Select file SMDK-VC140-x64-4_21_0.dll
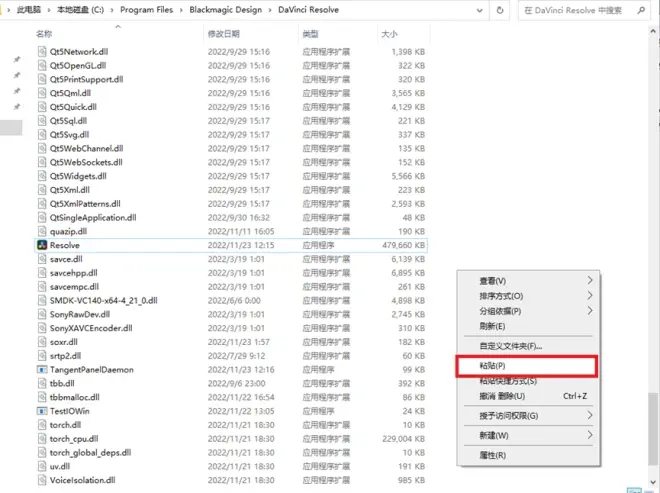 [x=104, y=301]
